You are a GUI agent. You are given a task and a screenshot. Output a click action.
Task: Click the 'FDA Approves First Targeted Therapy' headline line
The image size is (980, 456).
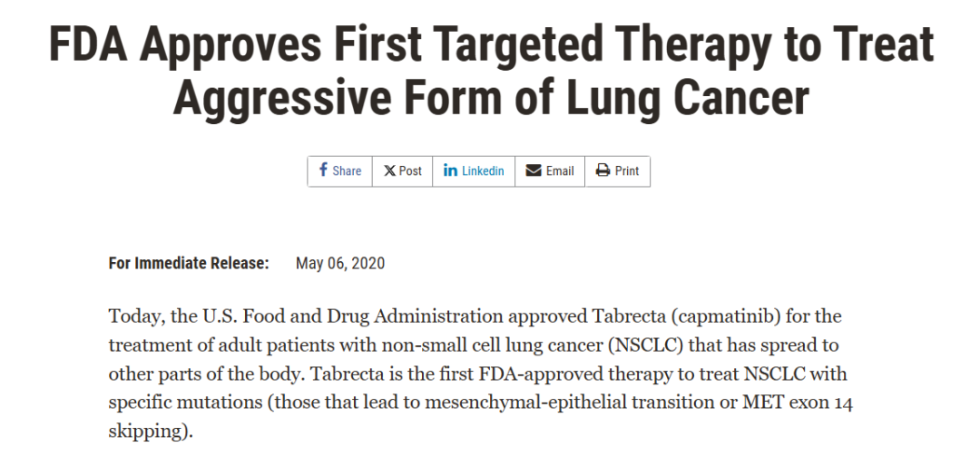491,45
